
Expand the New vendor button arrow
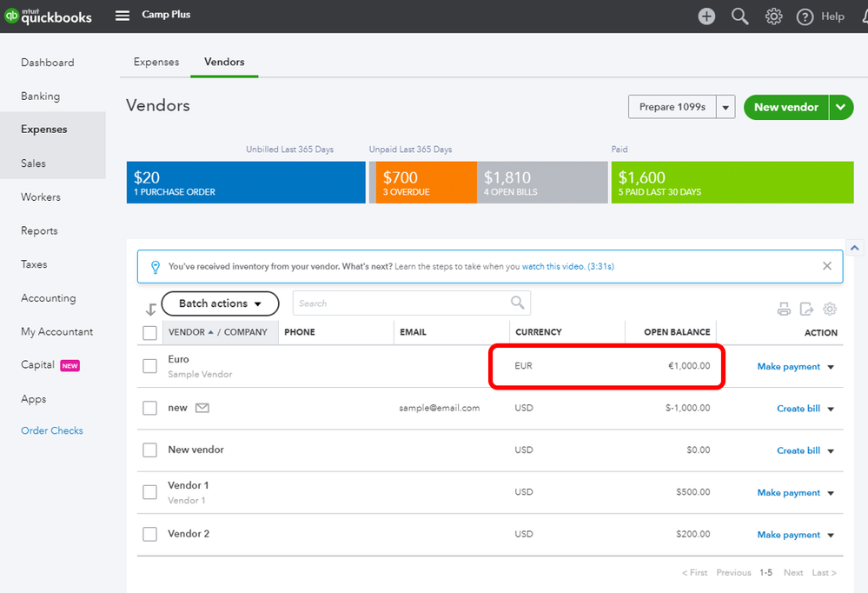(841, 107)
